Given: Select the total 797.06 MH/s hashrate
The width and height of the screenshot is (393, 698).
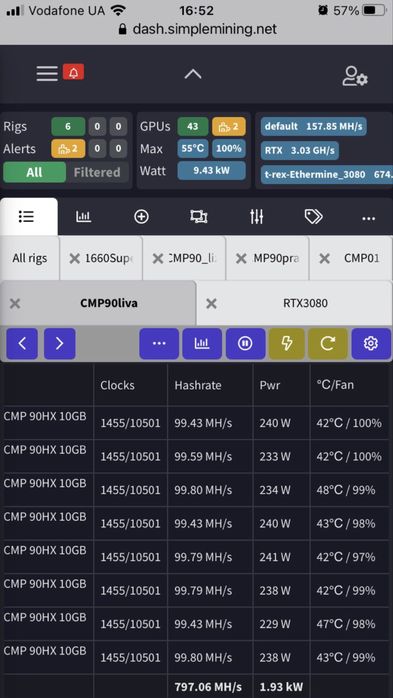Looking at the screenshot, I should (x=208, y=686).
